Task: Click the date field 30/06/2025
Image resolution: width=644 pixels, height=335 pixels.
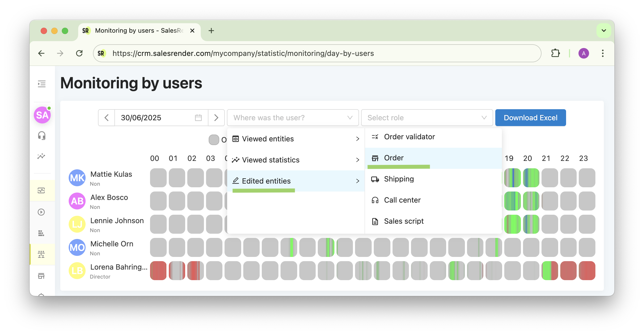Action: coord(161,118)
